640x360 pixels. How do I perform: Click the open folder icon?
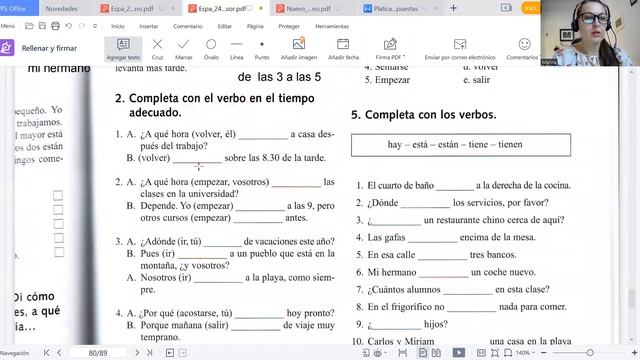(x=29, y=26)
